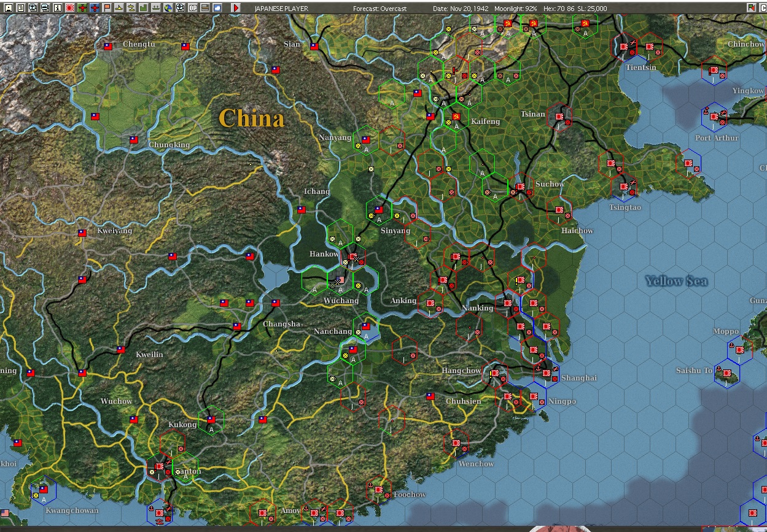Select the Chinese unit hex at Nanchang
The width and height of the screenshot is (767, 532).
click(x=365, y=327)
